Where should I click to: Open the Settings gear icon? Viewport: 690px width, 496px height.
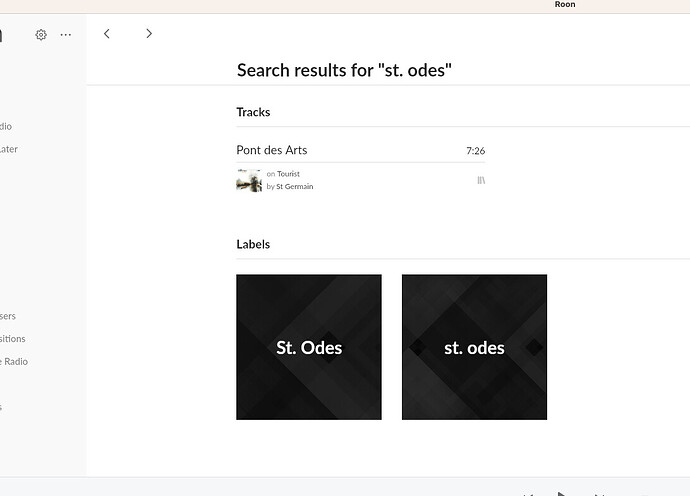(41, 35)
